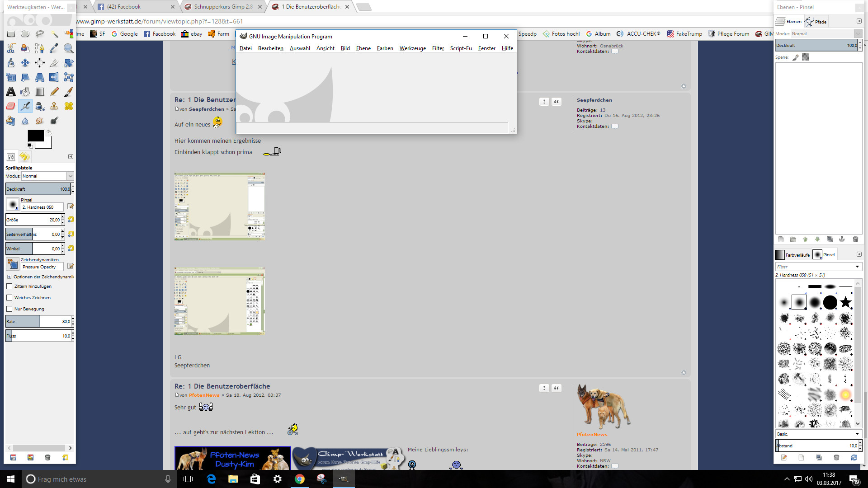Viewport: 868px width, 488px height.
Task: Expand Optionen der Zeichendynamik
Action: coord(9,277)
